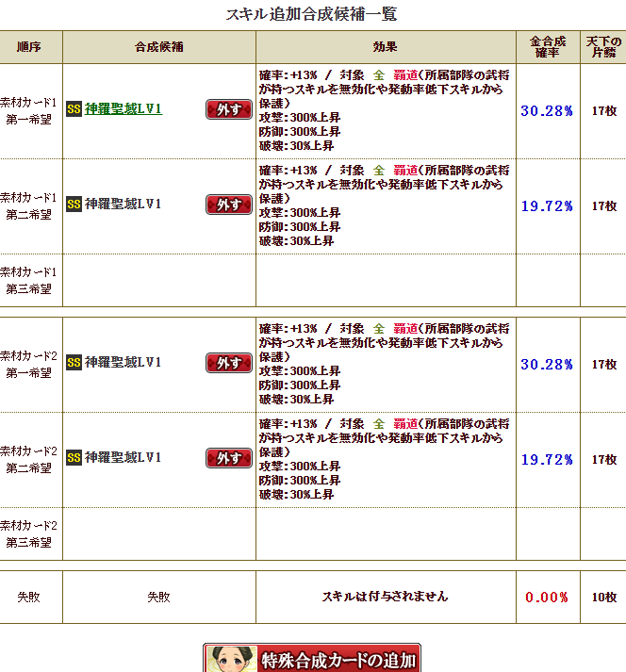Select 神羅聖域LV1 text in 素材カード2 第一希望 row
The height and width of the screenshot is (672, 626).
124,363
